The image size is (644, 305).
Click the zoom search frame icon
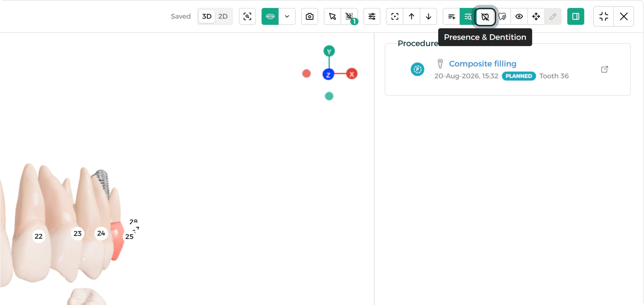click(247, 16)
